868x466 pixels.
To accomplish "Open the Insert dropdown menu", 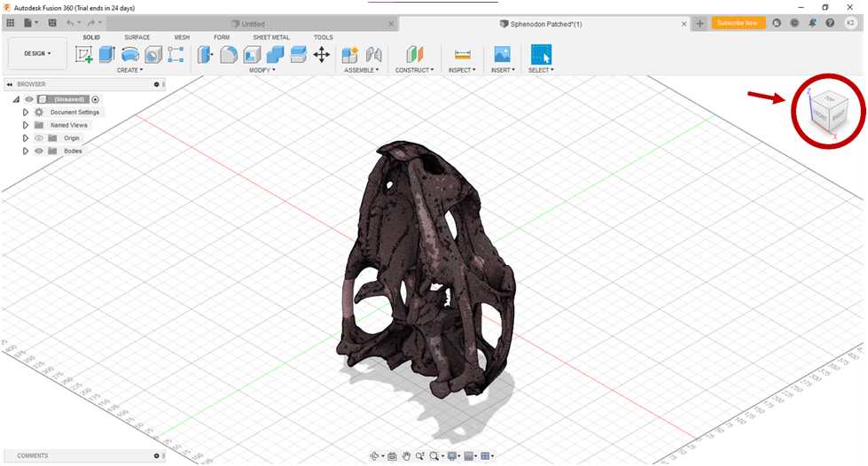I will [x=503, y=70].
